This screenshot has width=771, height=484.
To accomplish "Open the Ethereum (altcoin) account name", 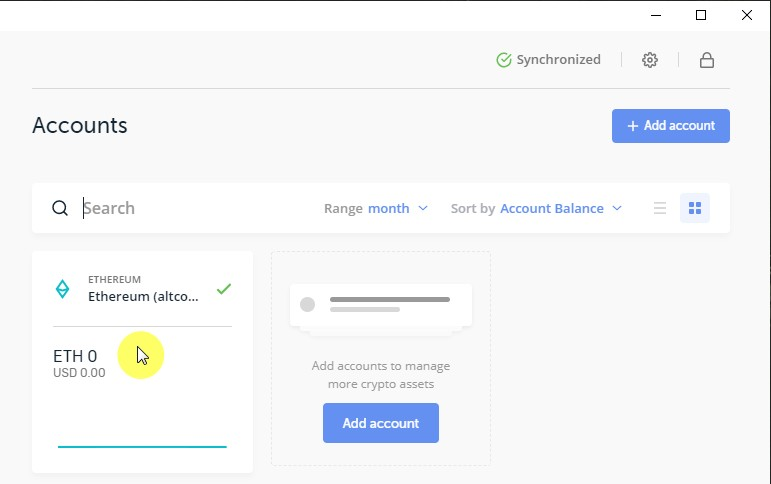I will click(x=144, y=296).
